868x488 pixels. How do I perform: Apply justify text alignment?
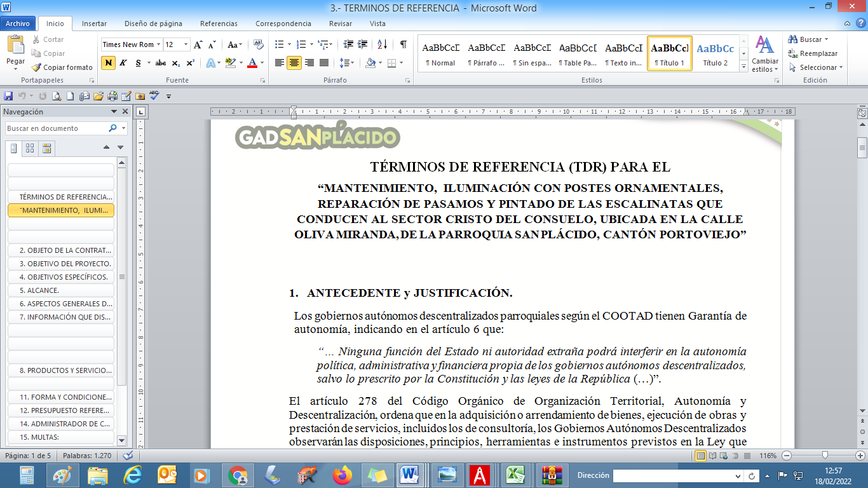point(324,63)
